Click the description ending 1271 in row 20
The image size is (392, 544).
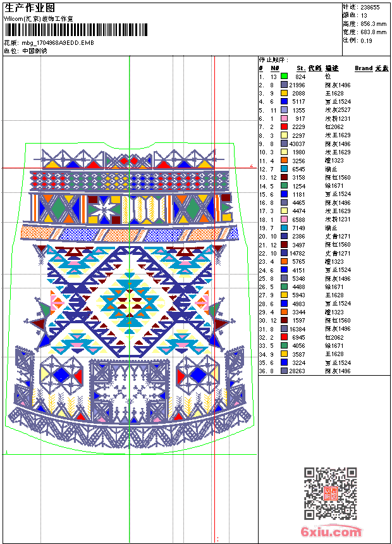click(338, 237)
